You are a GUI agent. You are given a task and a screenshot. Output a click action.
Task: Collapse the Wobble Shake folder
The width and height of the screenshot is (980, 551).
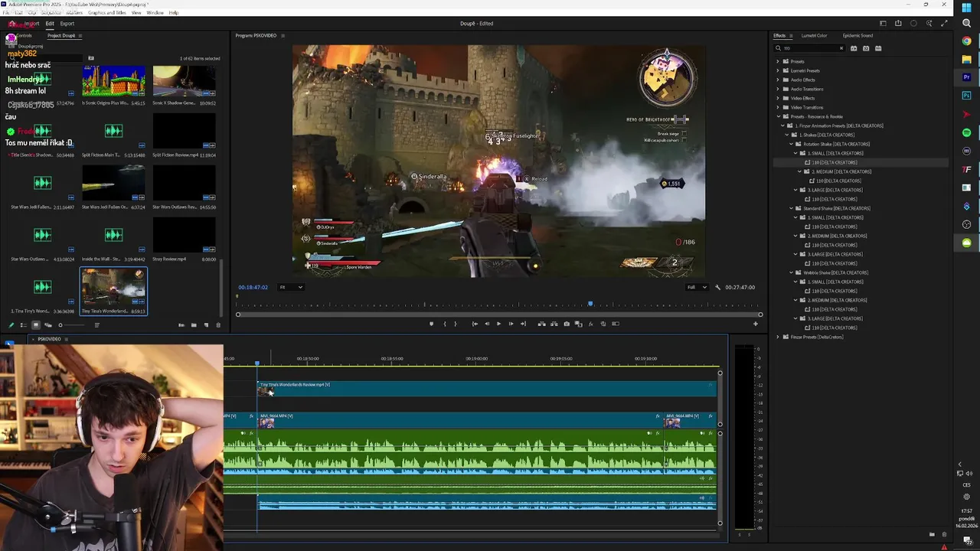tap(792, 272)
